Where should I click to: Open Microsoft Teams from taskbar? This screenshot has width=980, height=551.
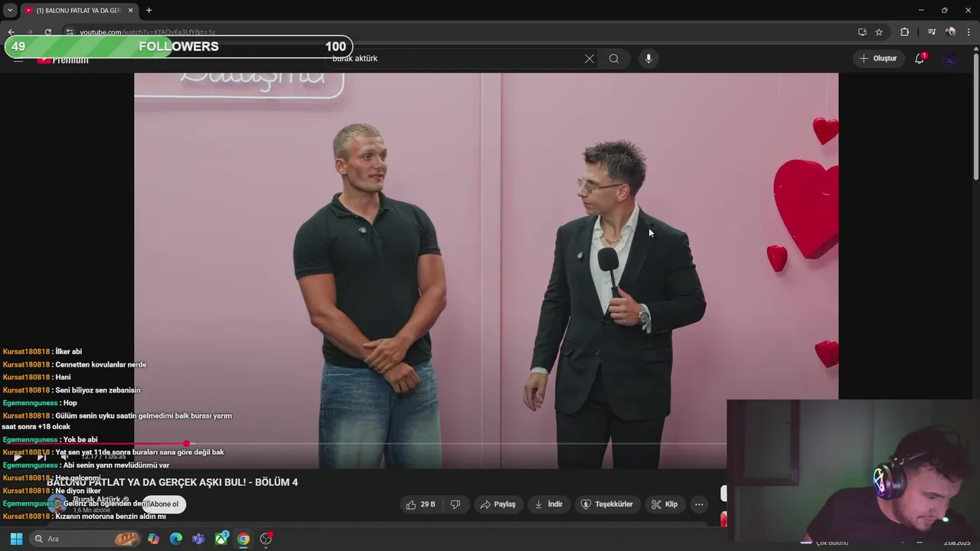pos(198,539)
